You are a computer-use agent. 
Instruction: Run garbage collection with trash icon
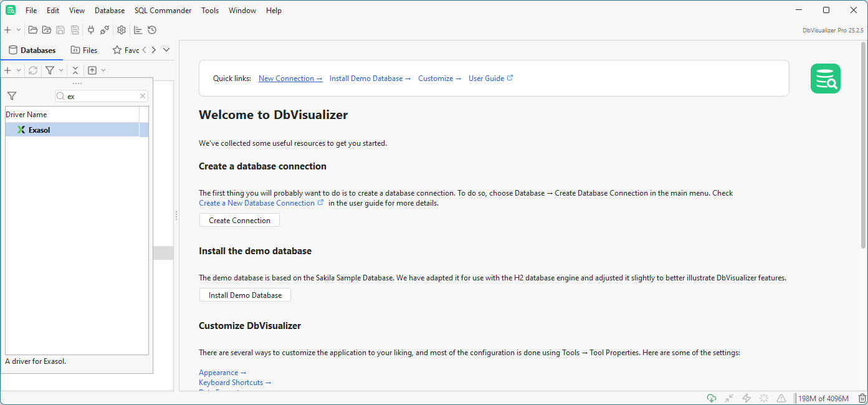(x=862, y=398)
